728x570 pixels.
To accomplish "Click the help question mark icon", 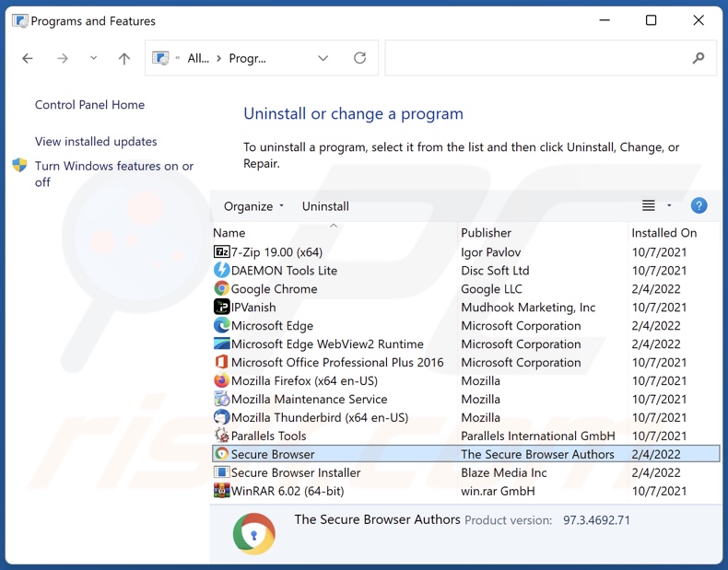I will point(699,206).
